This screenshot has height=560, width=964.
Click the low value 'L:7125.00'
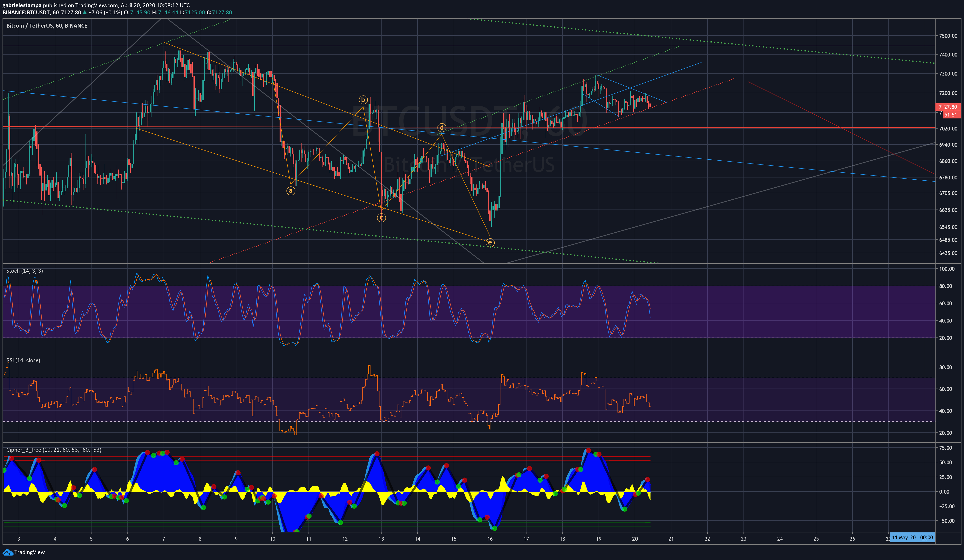[x=192, y=13]
